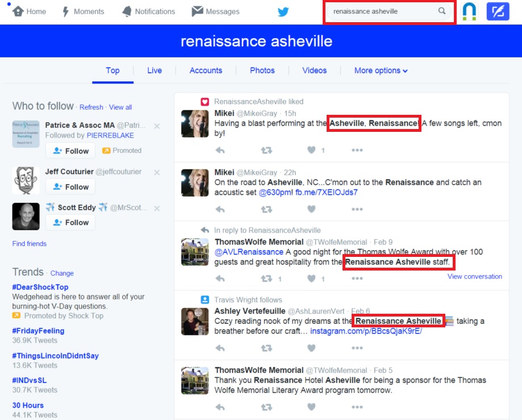Follow Jeff Couturier
The image size is (522, 420).
click(70, 187)
